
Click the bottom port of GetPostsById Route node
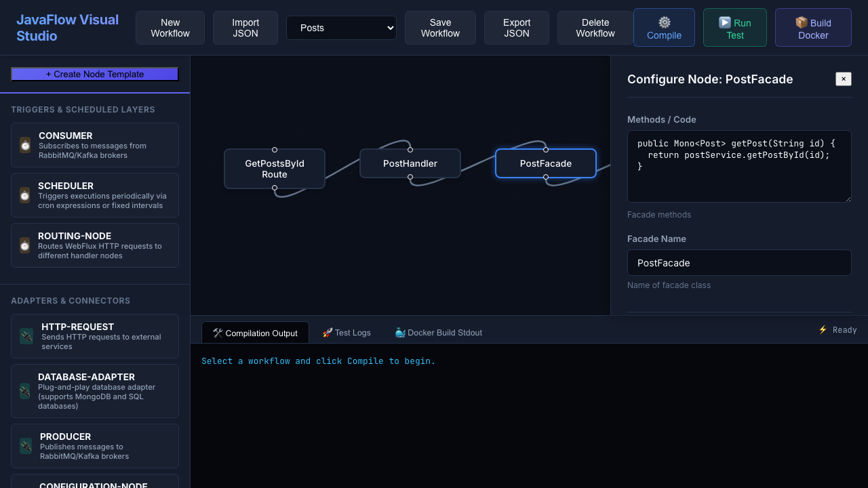pos(275,188)
